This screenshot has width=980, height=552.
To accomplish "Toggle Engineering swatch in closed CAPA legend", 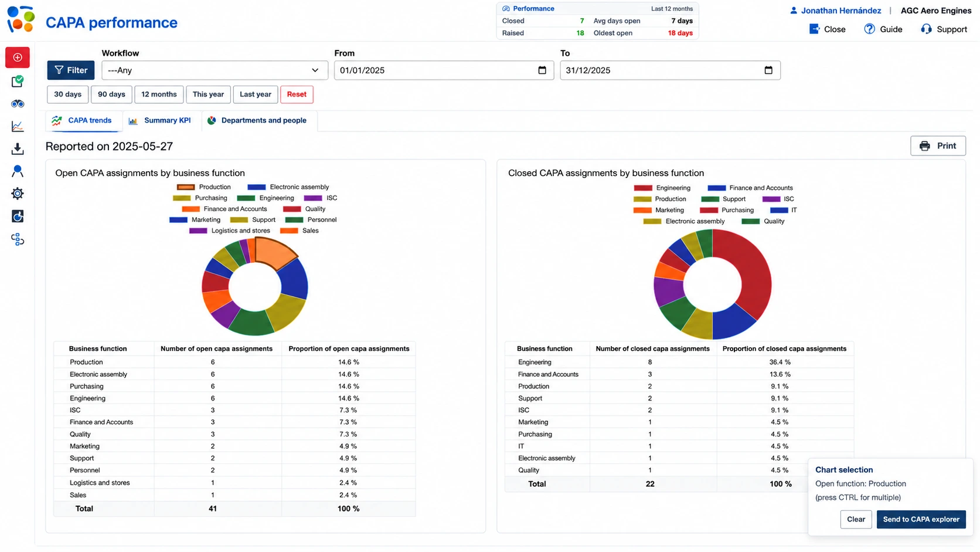I will point(643,188).
